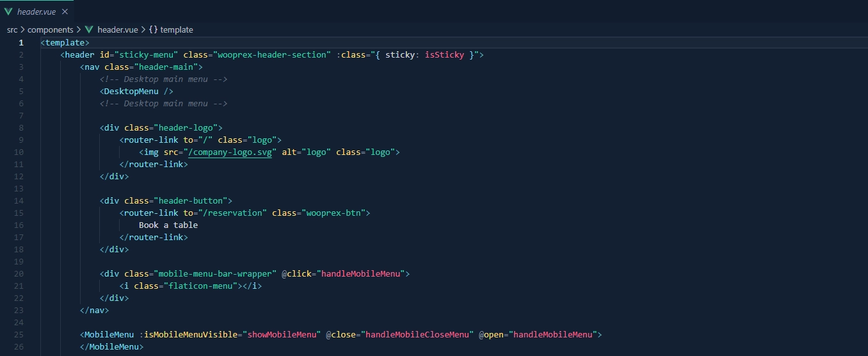The height and width of the screenshot is (356, 868).
Task: Click the opening MobileMenu component tag
Action: click(x=107, y=334)
